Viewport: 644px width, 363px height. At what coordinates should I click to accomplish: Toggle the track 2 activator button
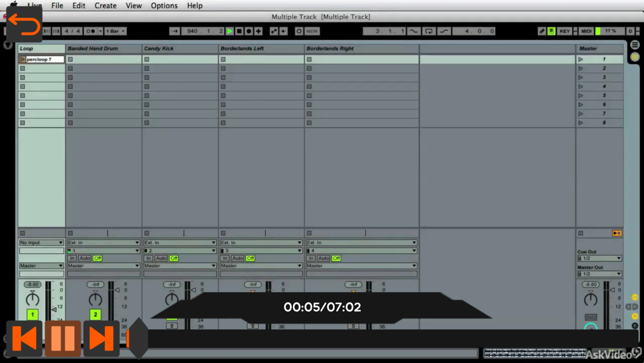point(95,315)
